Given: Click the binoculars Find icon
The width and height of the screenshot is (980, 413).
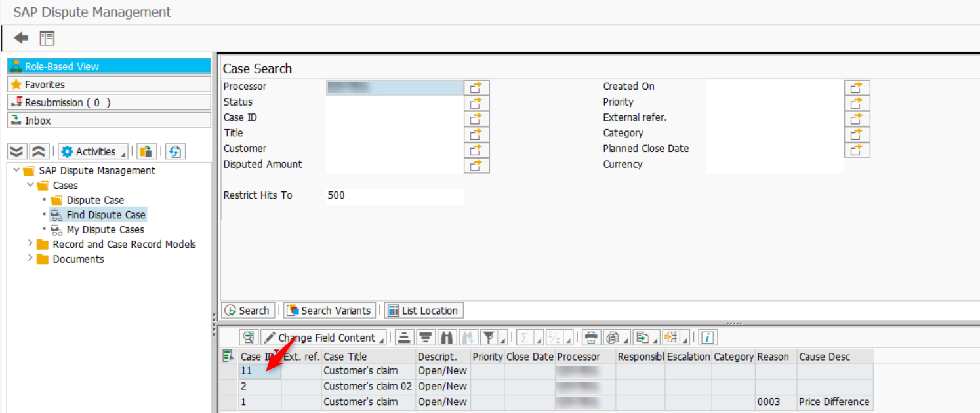Looking at the screenshot, I should click(447, 338).
